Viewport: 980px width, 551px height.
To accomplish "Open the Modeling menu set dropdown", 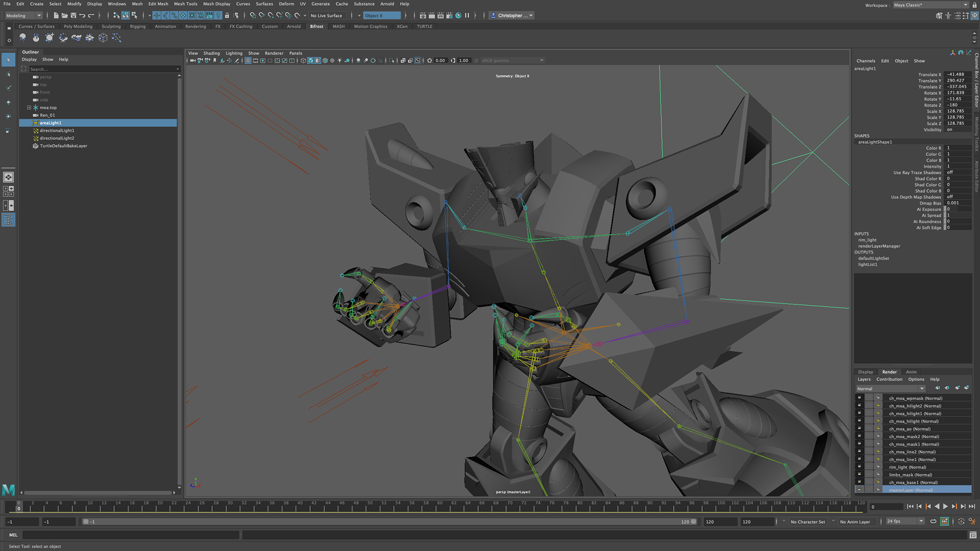I will (23, 16).
